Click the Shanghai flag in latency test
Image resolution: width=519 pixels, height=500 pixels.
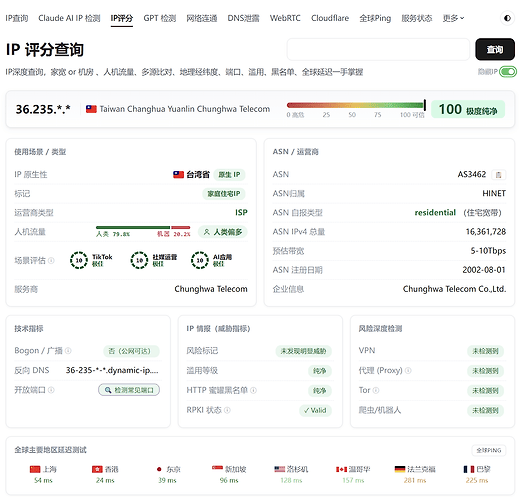tap(35, 469)
